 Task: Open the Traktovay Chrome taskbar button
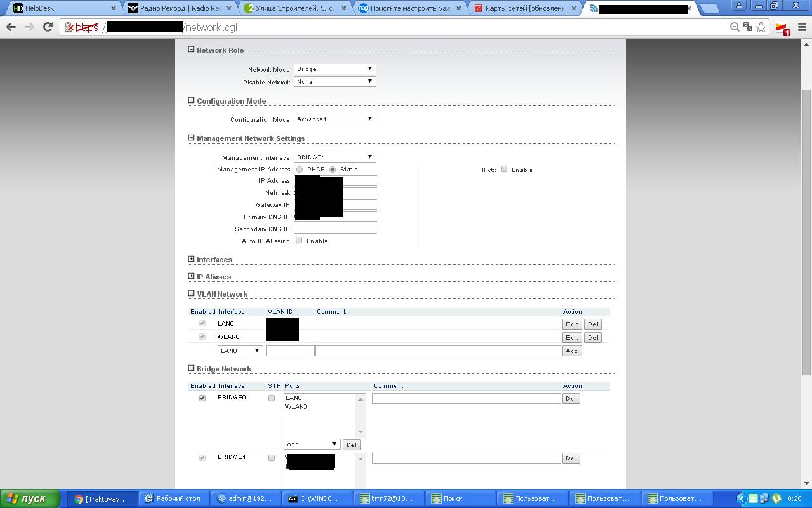(102, 498)
